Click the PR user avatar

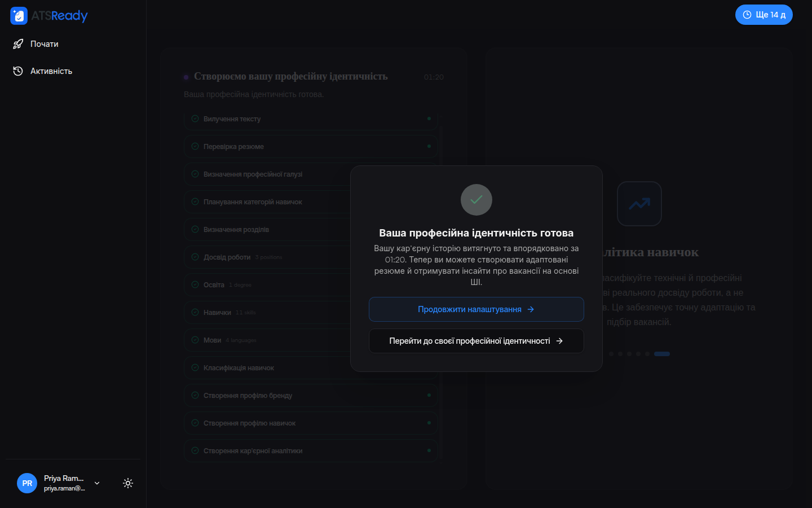tap(27, 483)
